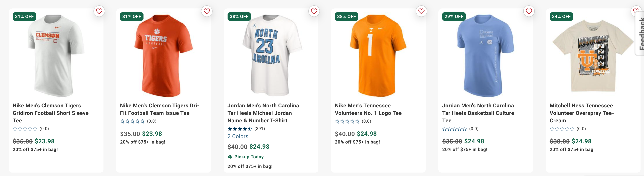
Task: Click heart icon on Mitchell Ness Overspray Tee
Action: click(x=636, y=11)
